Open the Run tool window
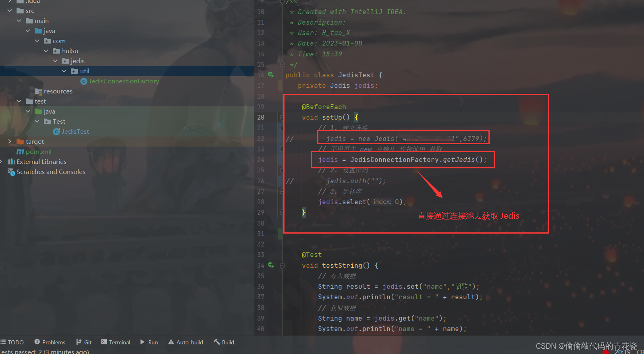This screenshot has width=644, height=354. coord(149,342)
